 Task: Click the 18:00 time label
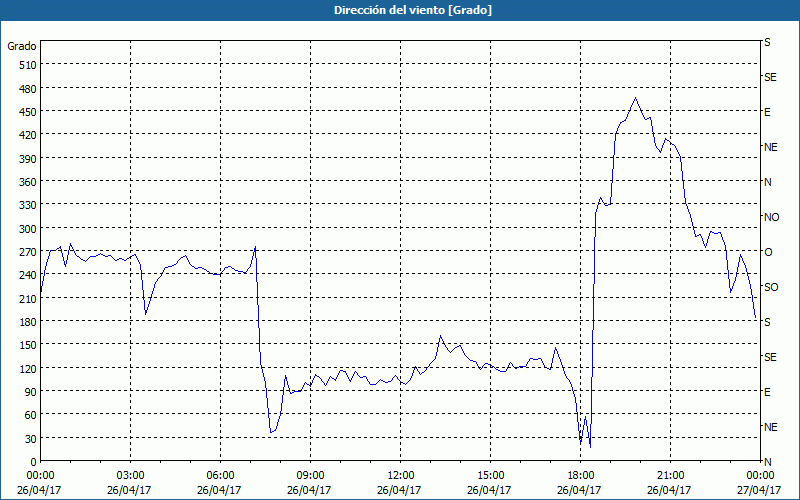[580, 476]
